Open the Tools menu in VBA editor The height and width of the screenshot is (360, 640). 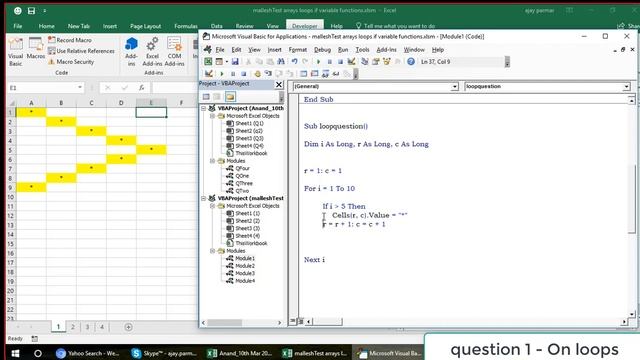tap(362, 50)
